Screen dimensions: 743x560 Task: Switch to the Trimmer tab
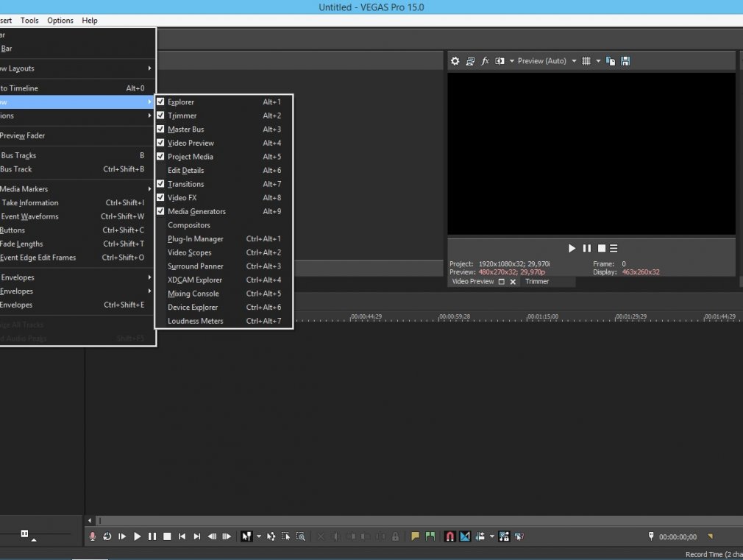[x=537, y=282]
